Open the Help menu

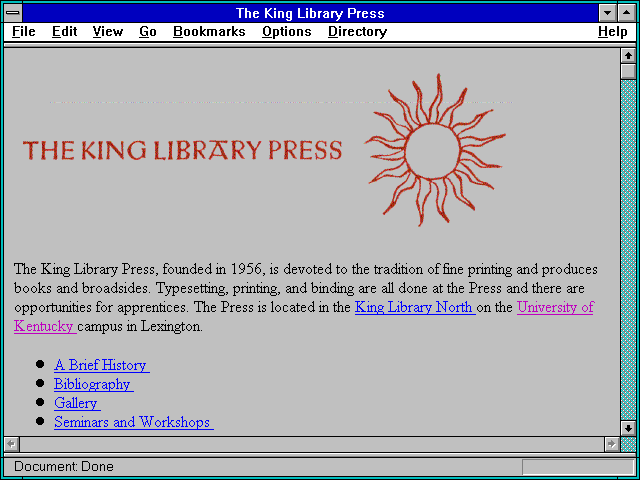click(x=612, y=32)
